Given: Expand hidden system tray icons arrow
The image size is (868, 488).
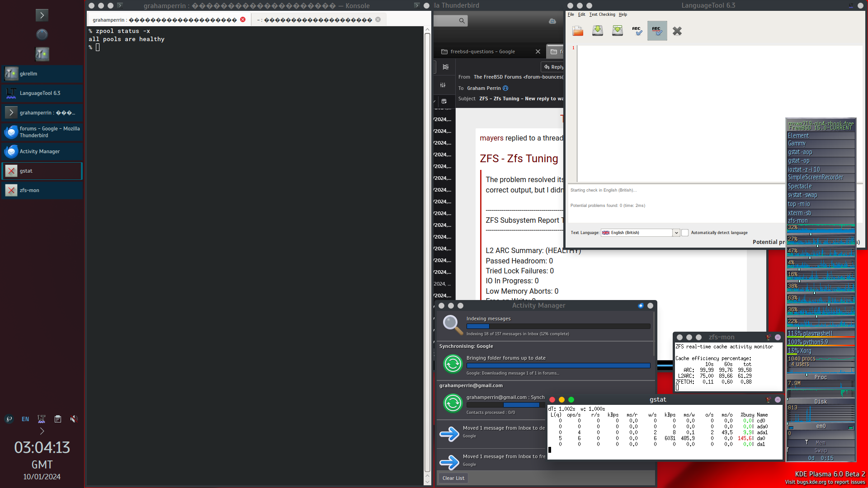Looking at the screenshot, I should pos(42,431).
